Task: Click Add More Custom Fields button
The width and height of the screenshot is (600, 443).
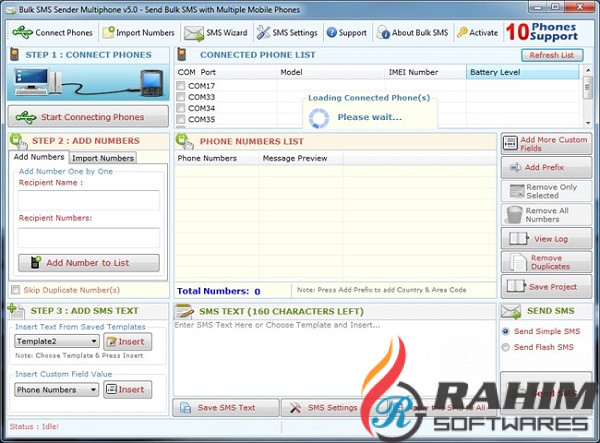Action: coord(546,144)
